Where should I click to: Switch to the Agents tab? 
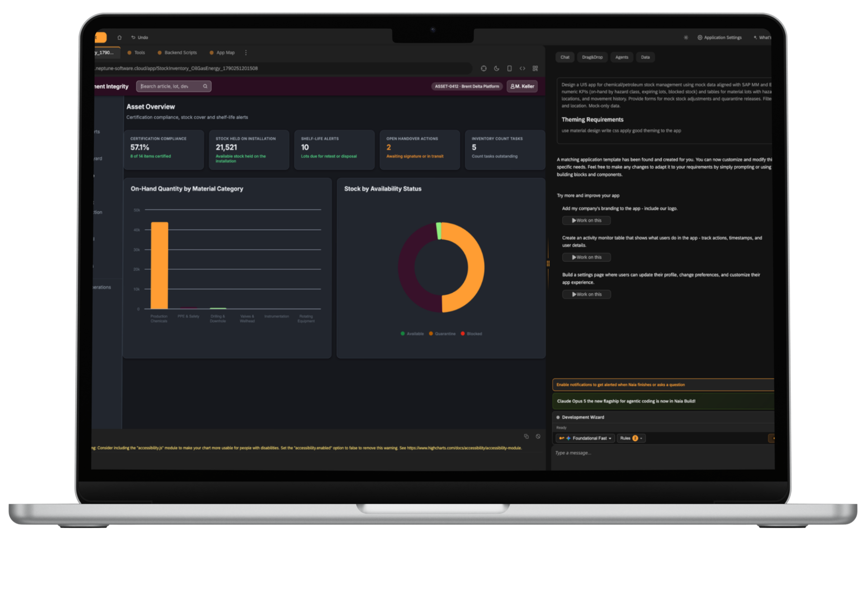tap(622, 57)
